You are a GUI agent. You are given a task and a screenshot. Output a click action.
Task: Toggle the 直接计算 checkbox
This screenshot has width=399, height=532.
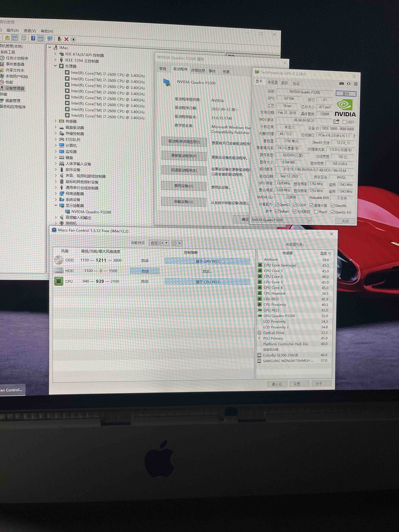311,205
